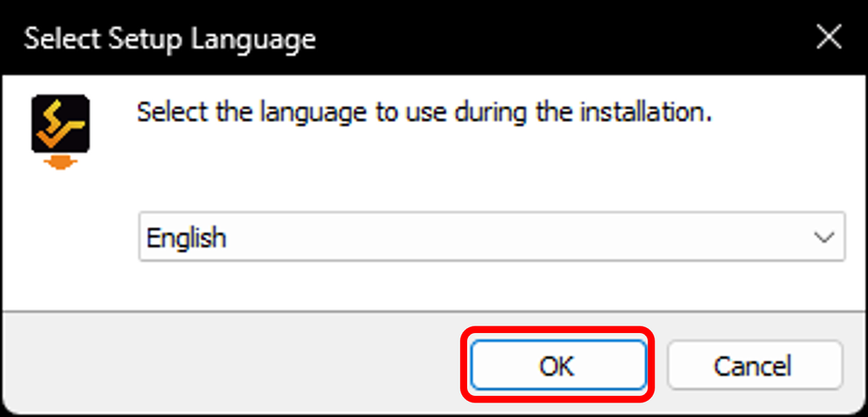Image resolution: width=868 pixels, height=417 pixels.
Task: Click the orange installer app icon
Action: tap(60, 131)
